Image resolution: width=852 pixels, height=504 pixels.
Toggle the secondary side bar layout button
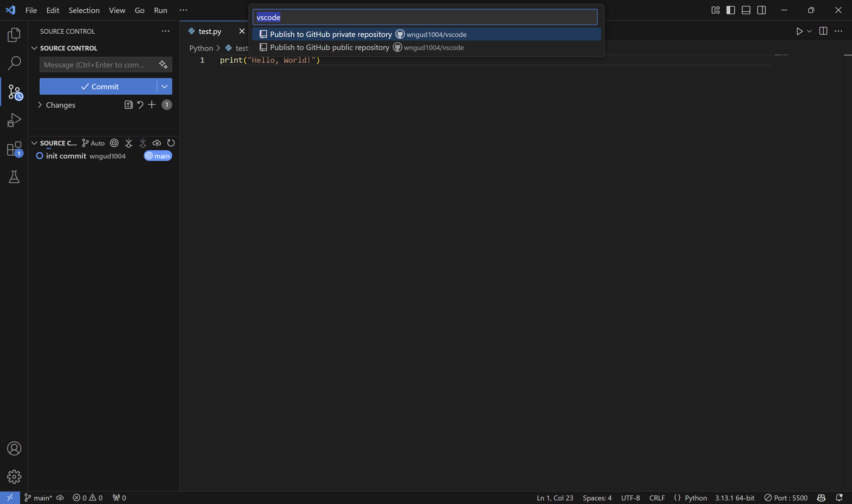coord(761,10)
